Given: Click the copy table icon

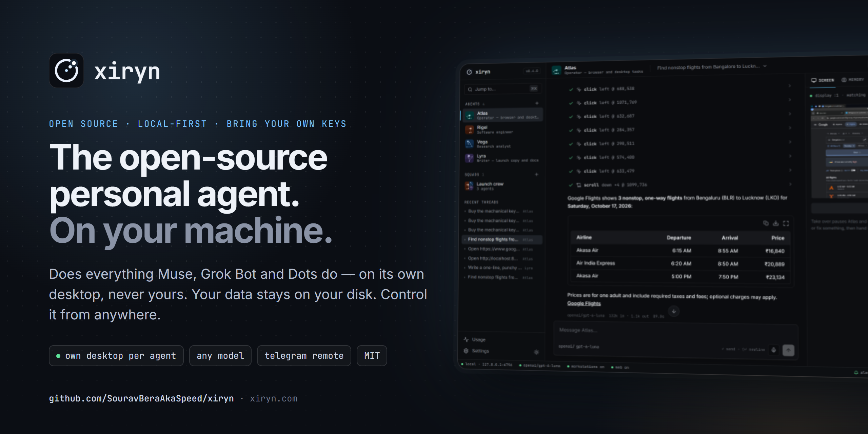Looking at the screenshot, I should click(x=766, y=223).
